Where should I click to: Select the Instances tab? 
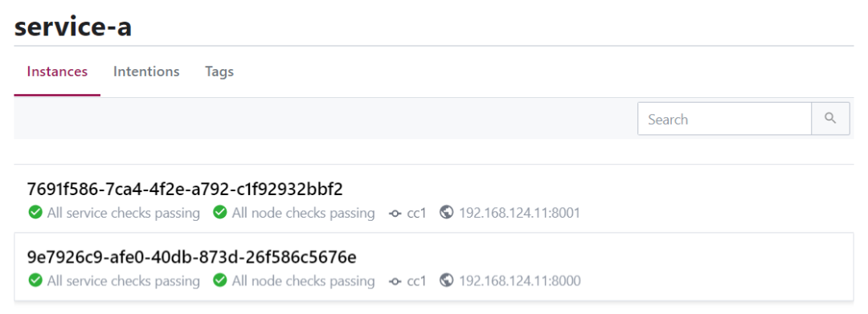pyautogui.click(x=57, y=71)
